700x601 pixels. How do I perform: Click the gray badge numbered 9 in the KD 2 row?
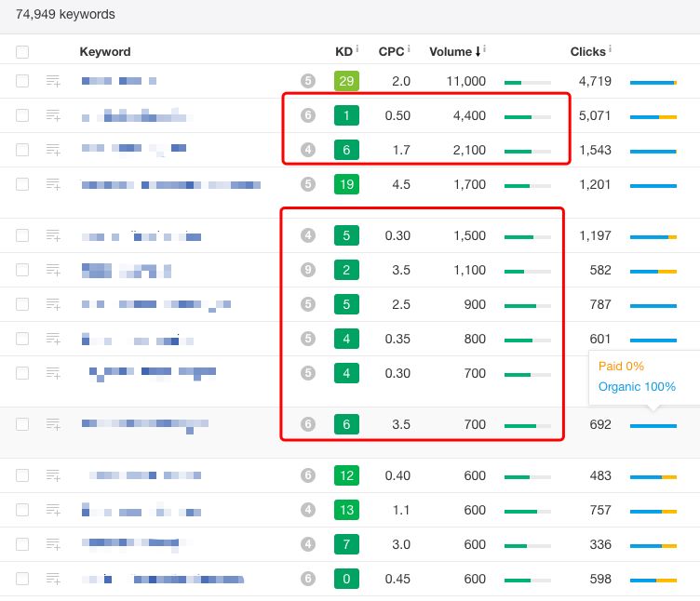(308, 270)
